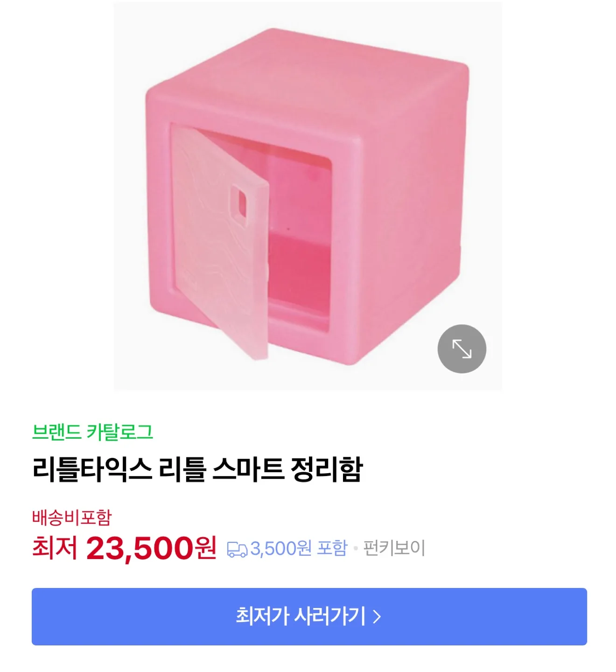This screenshot has height=672, width=616.
Task: Tap the red 최저 text before the price
Action: coord(54,547)
